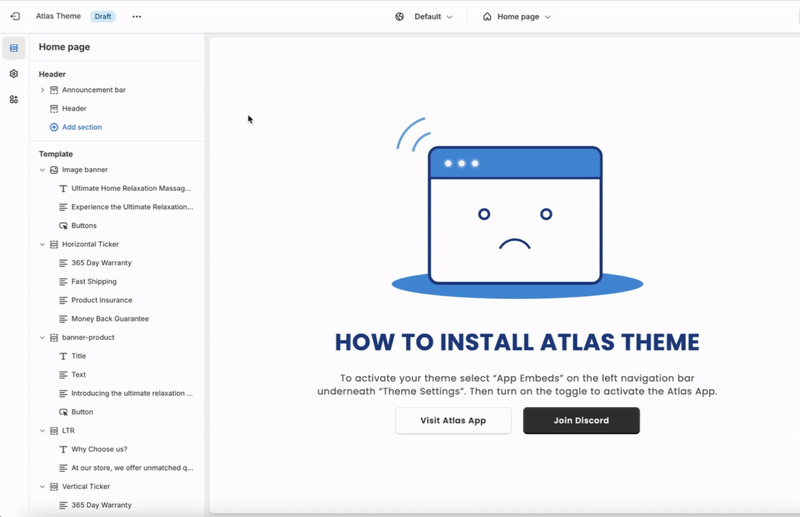The width and height of the screenshot is (800, 517).
Task: Open the Home page template dropdown
Action: (516, 17)
